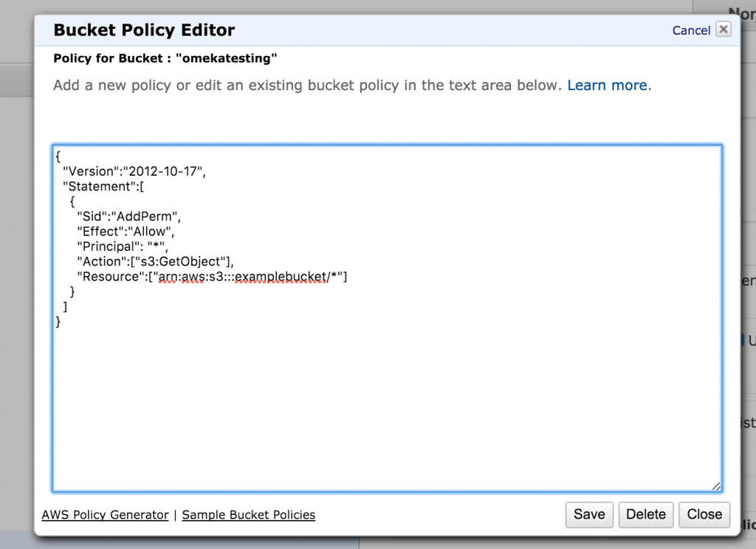Open the Sample Bucket Policies link
The width and height of the screenshot is (756, 549).
[248, 515]
